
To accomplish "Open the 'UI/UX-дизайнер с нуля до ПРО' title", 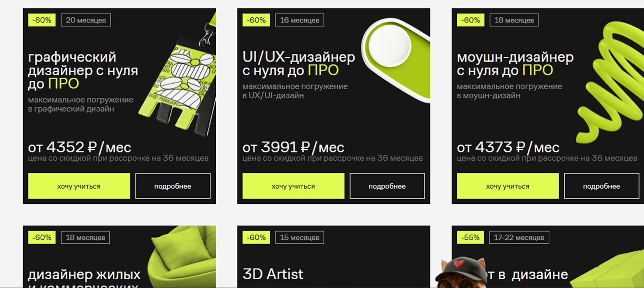I will point(299,64).
